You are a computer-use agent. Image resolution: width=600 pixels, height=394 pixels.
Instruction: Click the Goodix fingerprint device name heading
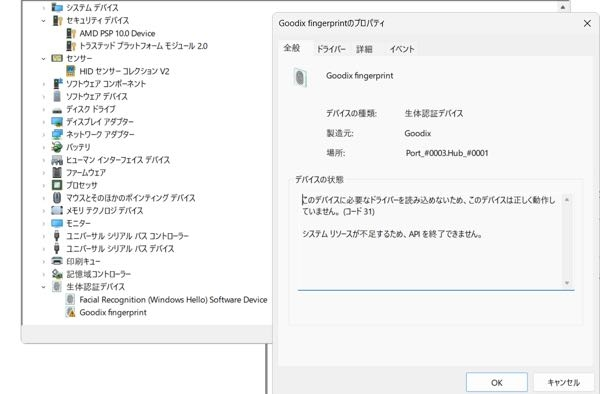360,76
